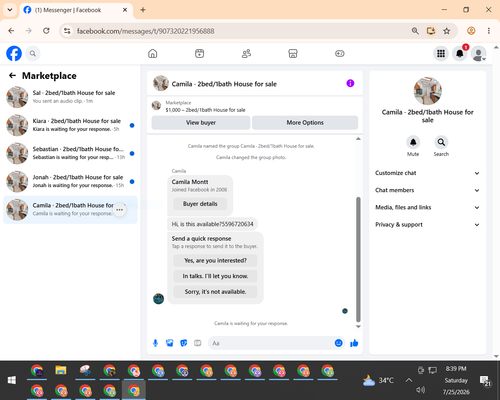The height and width of the screenshot is (400, 500).
Task: Open the taskbar volume speaker icon
Action: point(421,390)
